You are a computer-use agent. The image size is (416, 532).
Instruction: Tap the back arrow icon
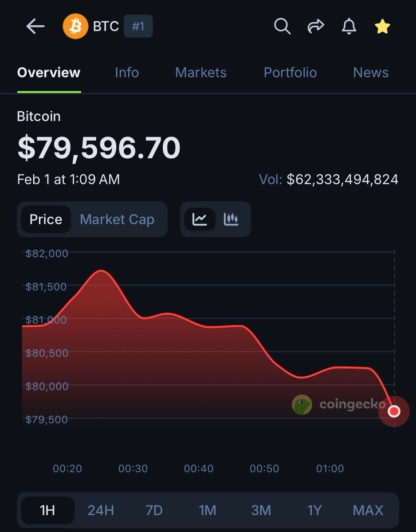(x=35, y=27)
